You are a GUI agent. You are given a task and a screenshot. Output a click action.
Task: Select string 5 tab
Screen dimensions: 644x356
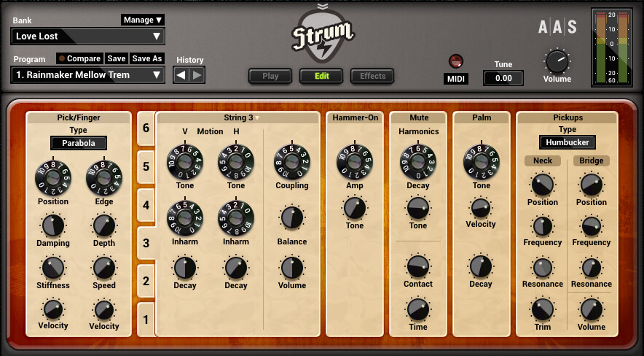pos(146,166)
